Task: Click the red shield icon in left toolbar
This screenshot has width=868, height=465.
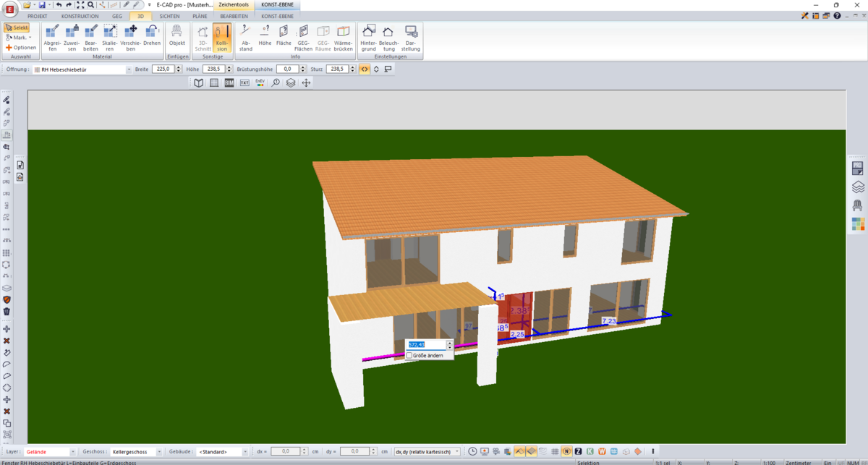Action: click(7, 299)
